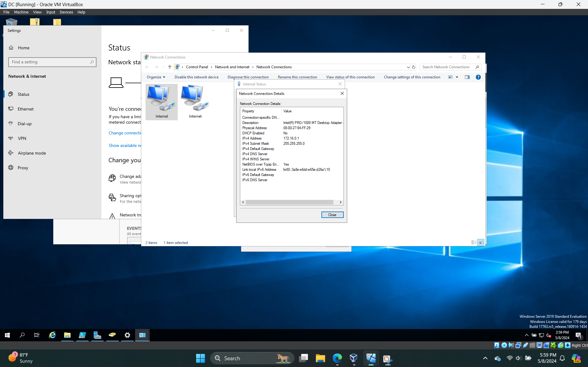Click Change connection properties link
This screenshot has height=367, width=588.
point(125,133)
